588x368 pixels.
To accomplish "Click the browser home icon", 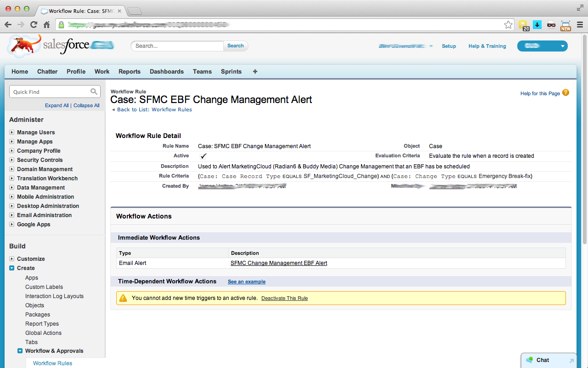I will 46,25.
